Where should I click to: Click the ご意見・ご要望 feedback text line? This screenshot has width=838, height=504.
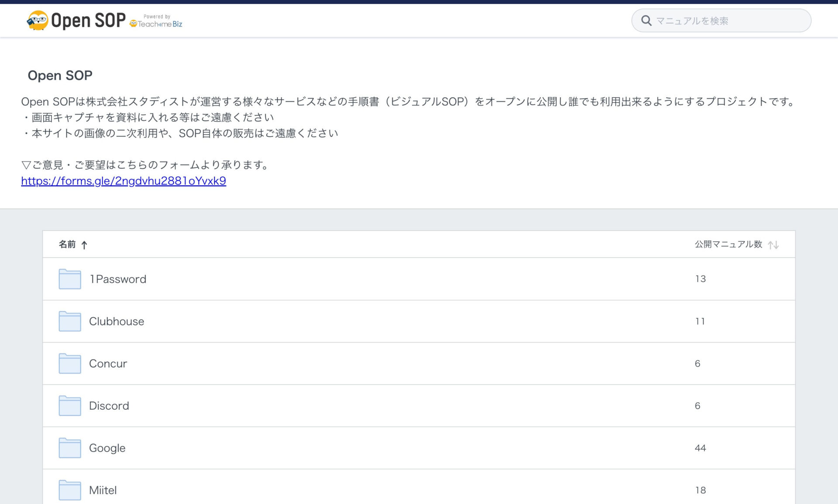click(146, 165)
